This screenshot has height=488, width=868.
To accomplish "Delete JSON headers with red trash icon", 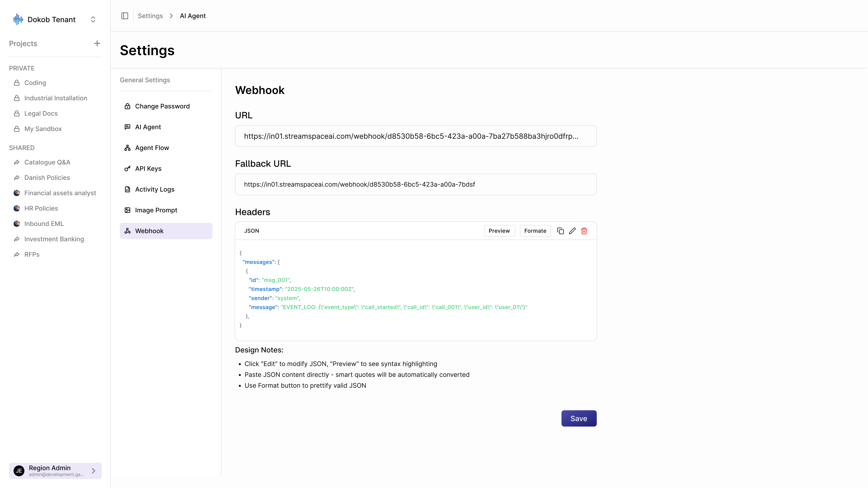I will [x=584, y=231].
